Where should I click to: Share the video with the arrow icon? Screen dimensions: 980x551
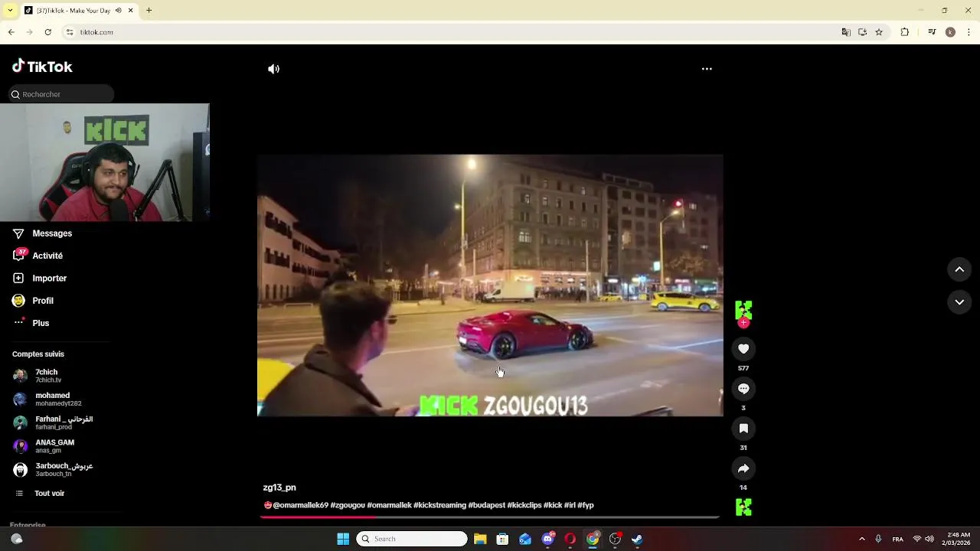pyautogui.click(x=743, y=468)
